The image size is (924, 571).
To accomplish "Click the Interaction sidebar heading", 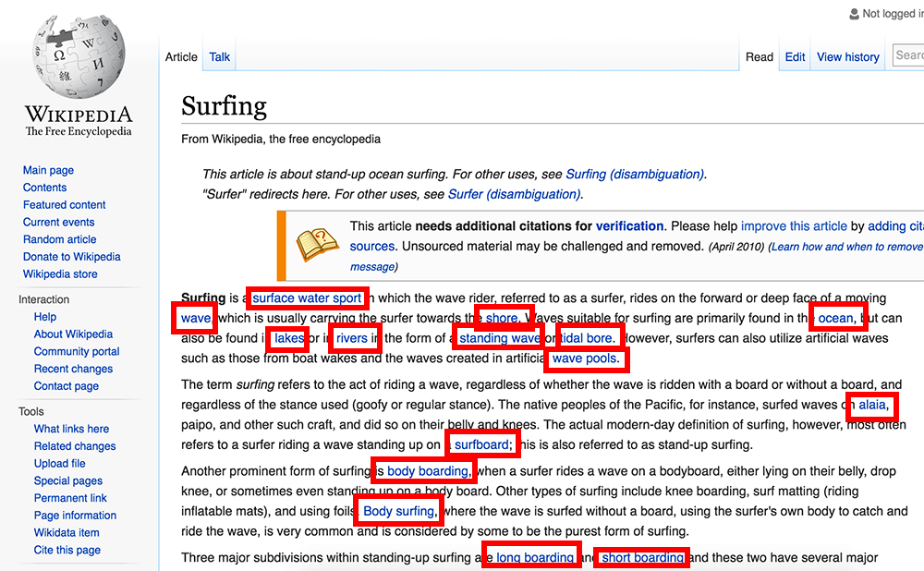I will tap(43, 299).
